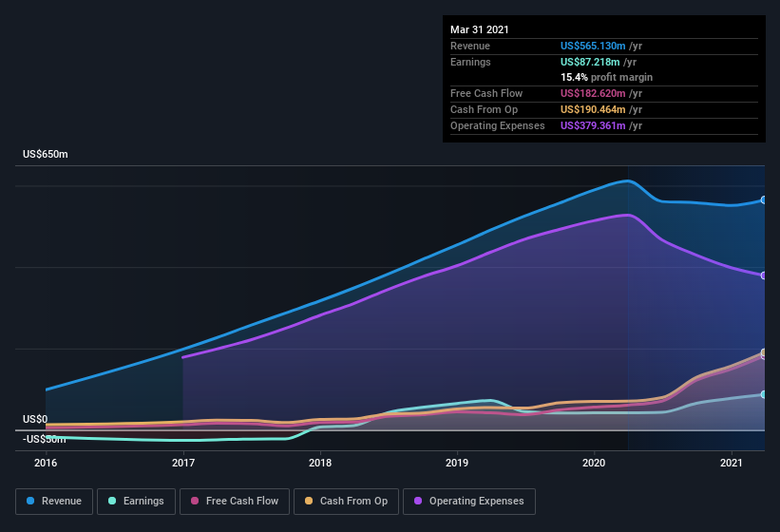Click the US$190.464m cash from op value
This screenshot has width=780, height=532.
tap(593, 109)
